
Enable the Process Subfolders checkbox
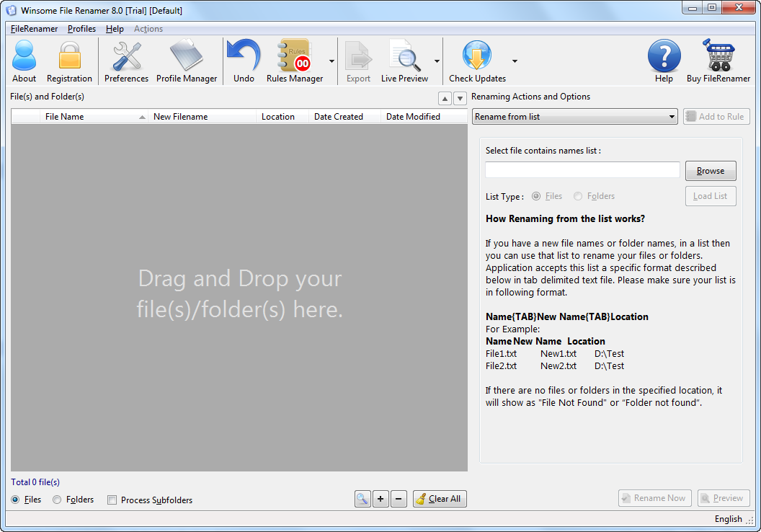112,500
